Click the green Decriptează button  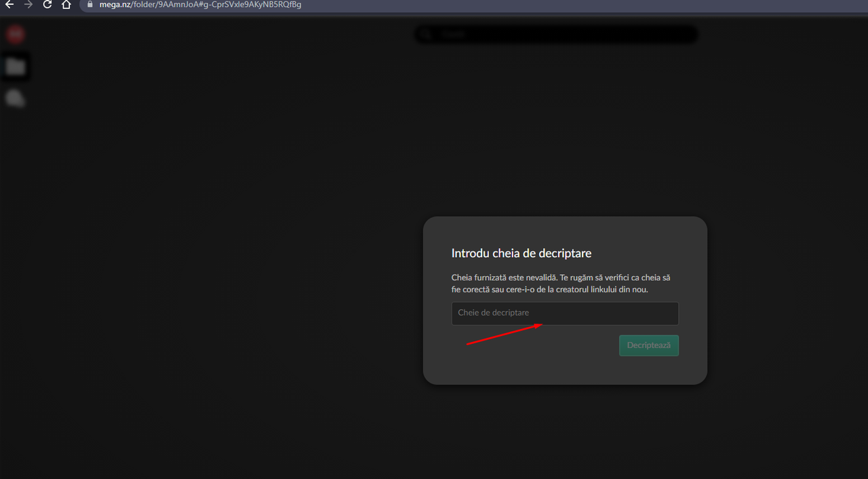pos(649,345)
